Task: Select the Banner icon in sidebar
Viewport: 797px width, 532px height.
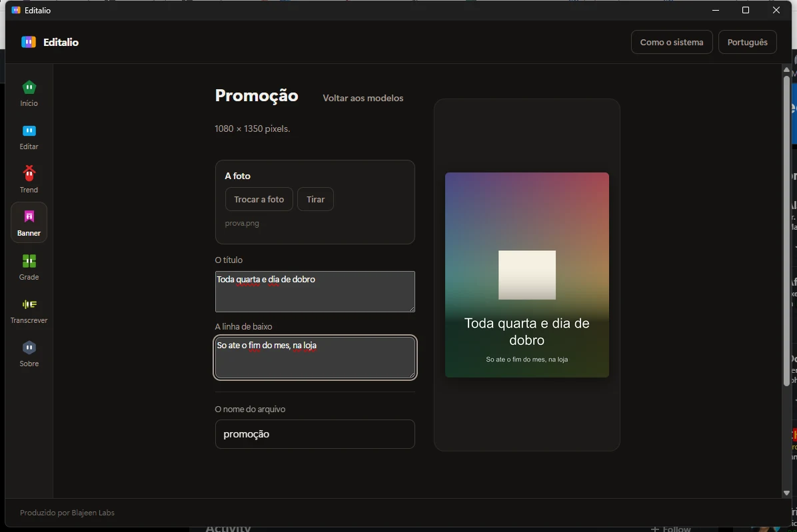Action: [x=29, y=217]
